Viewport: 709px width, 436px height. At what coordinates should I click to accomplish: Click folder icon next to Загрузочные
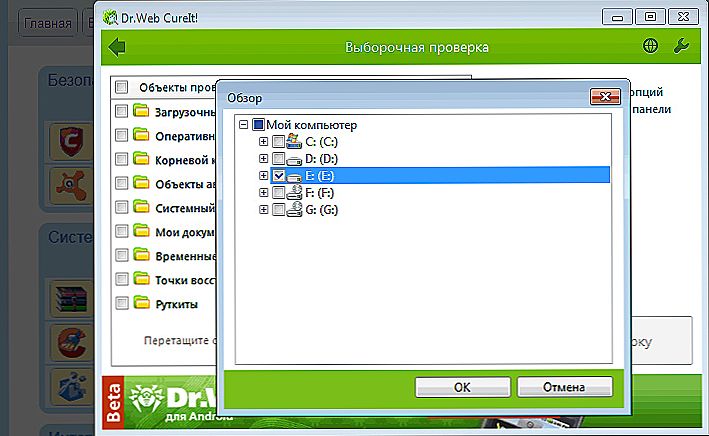tap(141, 110)
